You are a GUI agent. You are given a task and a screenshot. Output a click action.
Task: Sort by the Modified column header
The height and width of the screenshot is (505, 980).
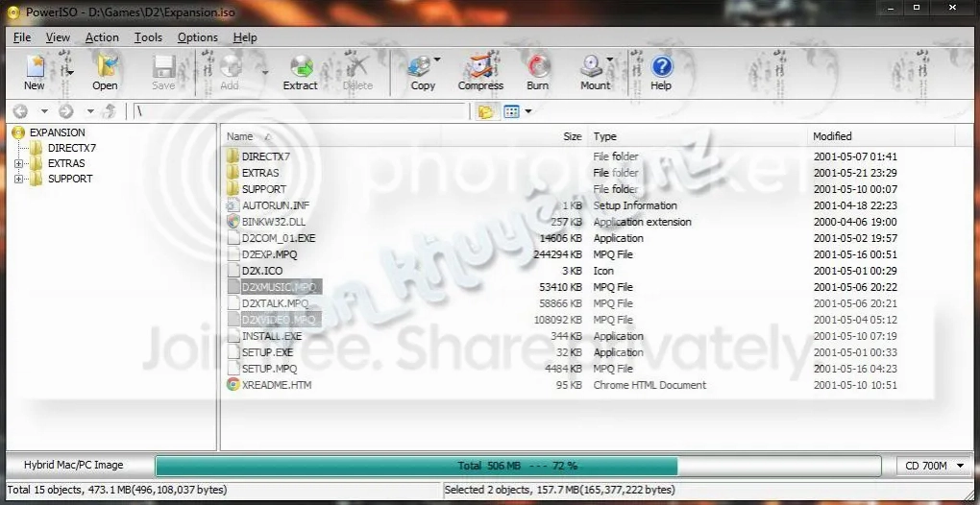coord(881,136)
